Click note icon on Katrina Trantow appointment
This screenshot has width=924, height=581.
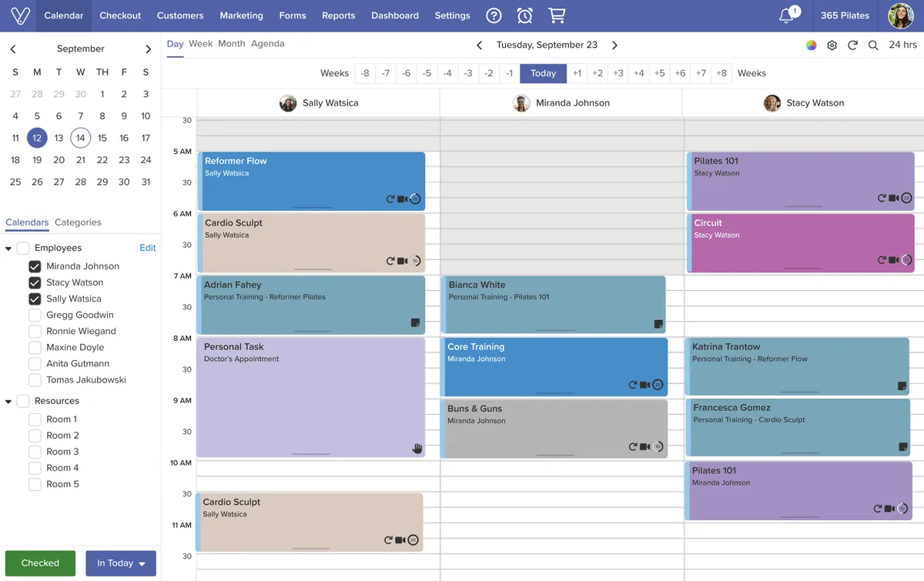pos(902,386)
